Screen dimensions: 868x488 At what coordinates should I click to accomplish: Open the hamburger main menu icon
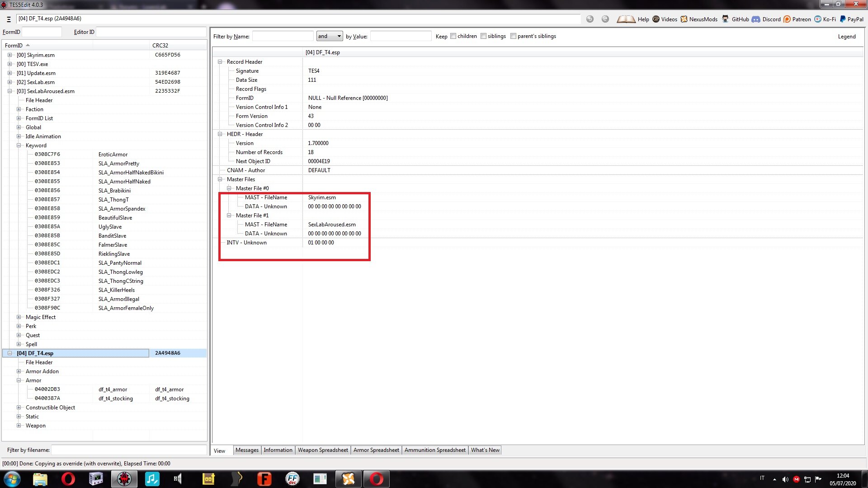pos(9,19)
